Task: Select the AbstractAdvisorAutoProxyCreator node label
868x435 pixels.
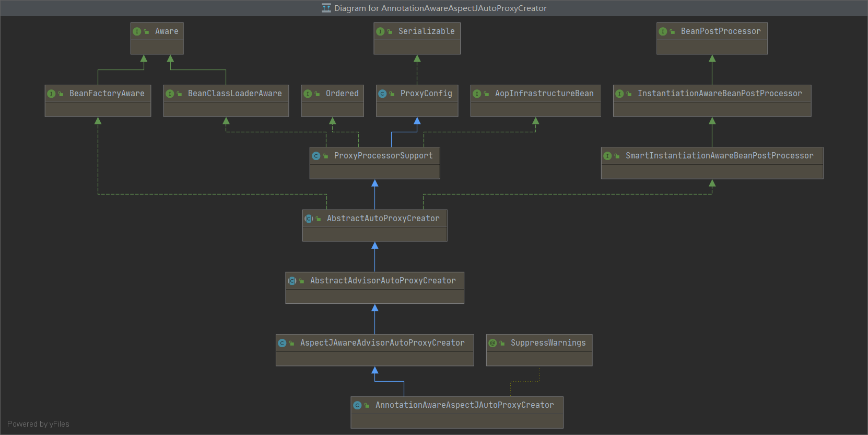Action: point(383,281)
